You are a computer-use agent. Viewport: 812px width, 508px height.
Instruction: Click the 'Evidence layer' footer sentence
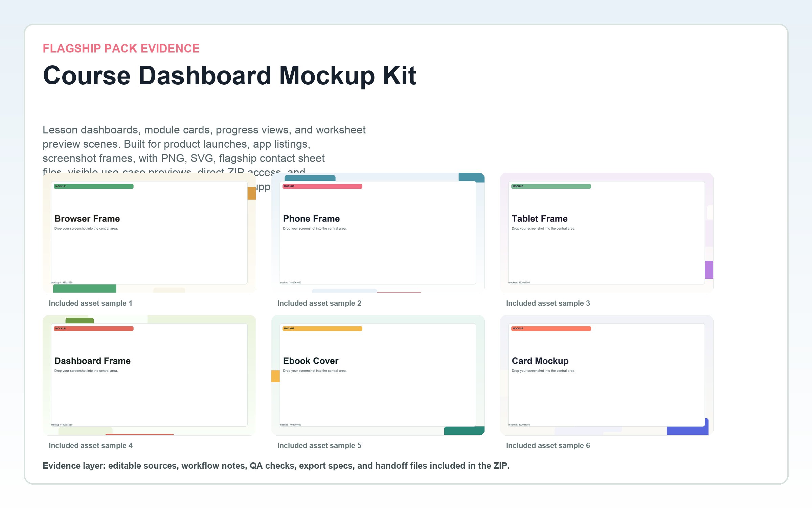pos(276,466)
